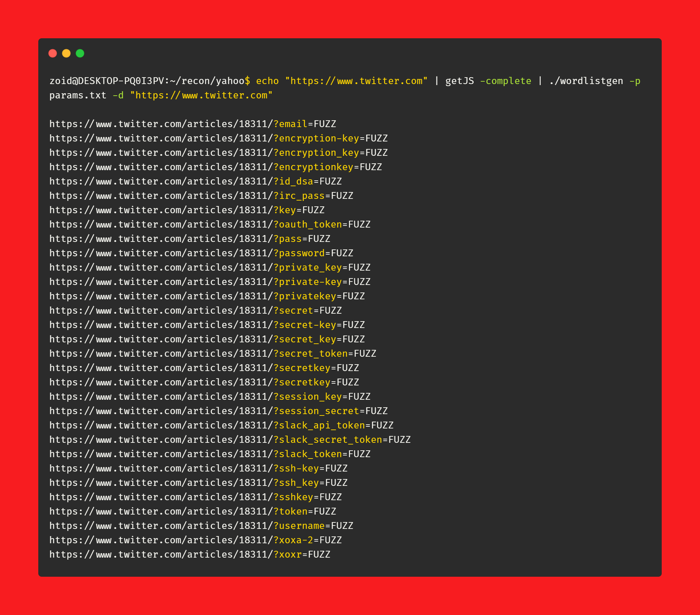Click the ?ssh-key=FUZZ URL line
This screenshot has height=615, width=700.
click(199, 468)
